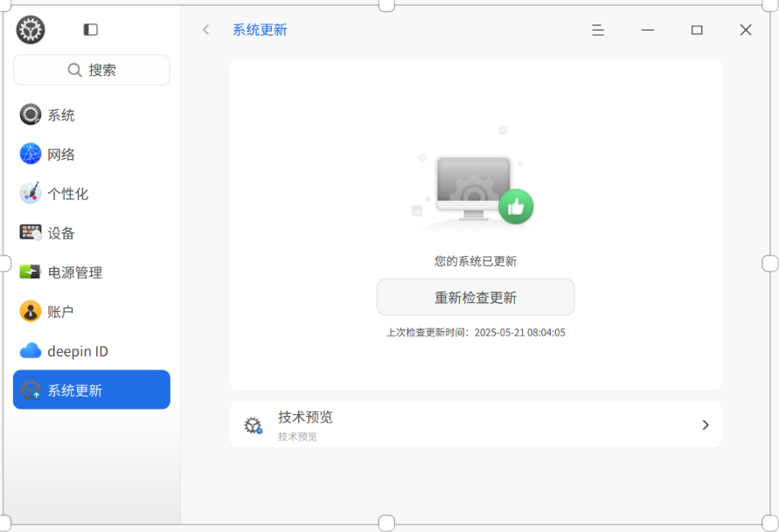
Task: Close the Control Center window
Action: coord(746,30)
